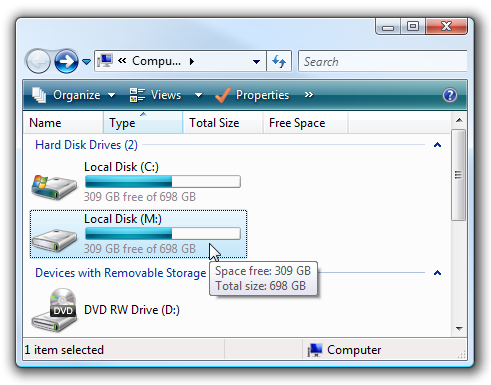Sort by the Free Space column header
Image resolution: width=491 pixels, height=385 pixels.
(305, 123)
